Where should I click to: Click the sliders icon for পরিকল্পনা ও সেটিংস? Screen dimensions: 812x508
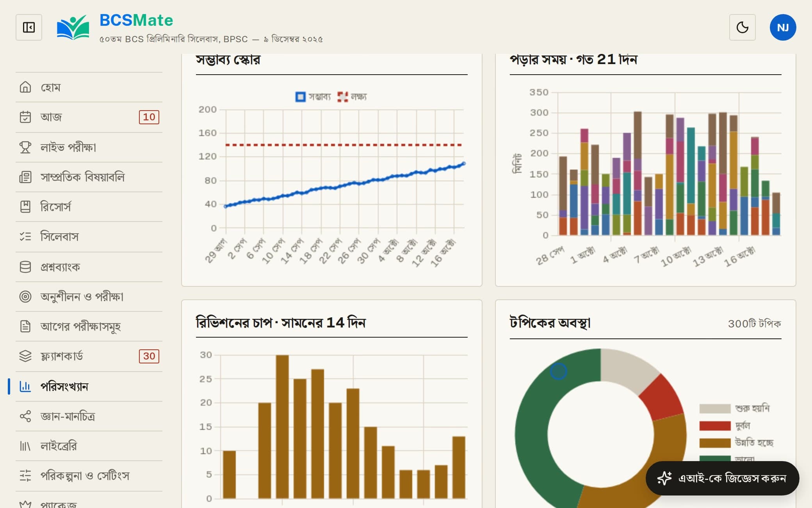tap(25, 476)
